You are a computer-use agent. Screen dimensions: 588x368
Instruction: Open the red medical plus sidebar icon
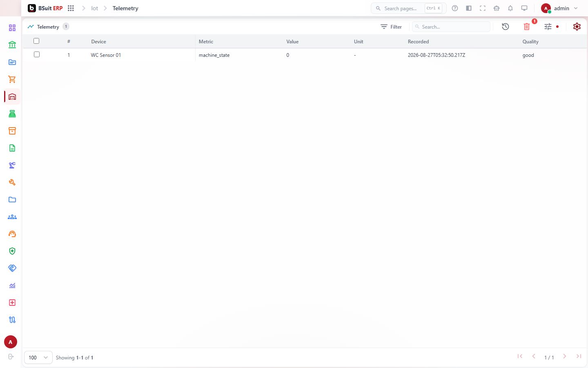tap(12, 303)
